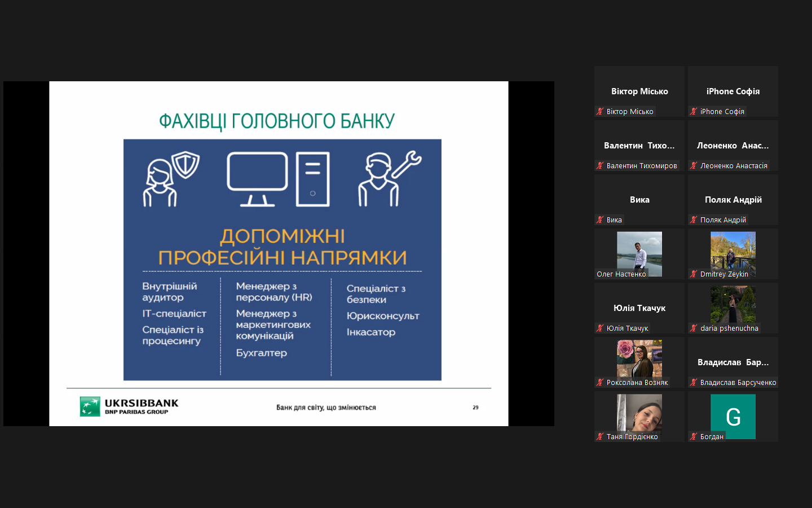Click the slide heading ФАХІВЦІ ГОЛОВНОГО БАНКУ

(x=276, y=121)
